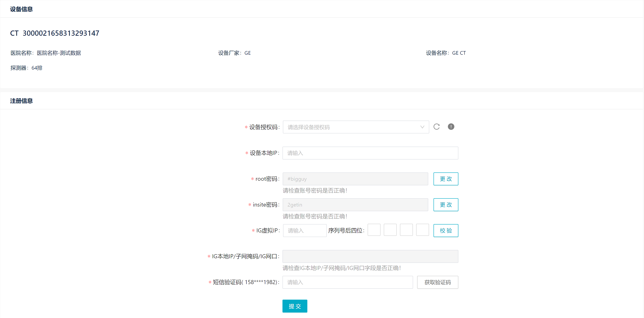This screenshot has width=644, height=318.
Task: Click the 提交 submit button
Action: click(294, 306)
